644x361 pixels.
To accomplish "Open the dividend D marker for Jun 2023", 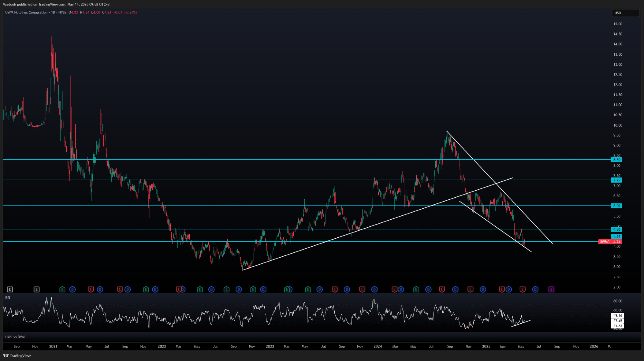I will click(319, 290).
